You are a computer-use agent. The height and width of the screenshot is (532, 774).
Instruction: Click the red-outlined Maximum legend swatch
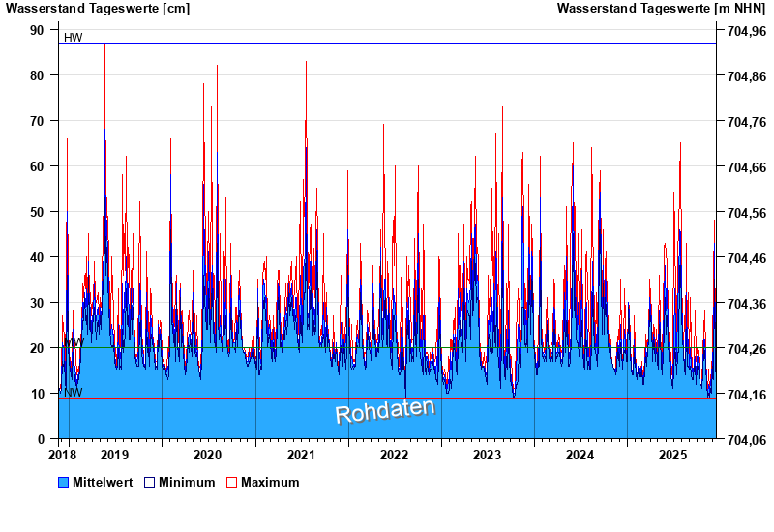[231, 482]
